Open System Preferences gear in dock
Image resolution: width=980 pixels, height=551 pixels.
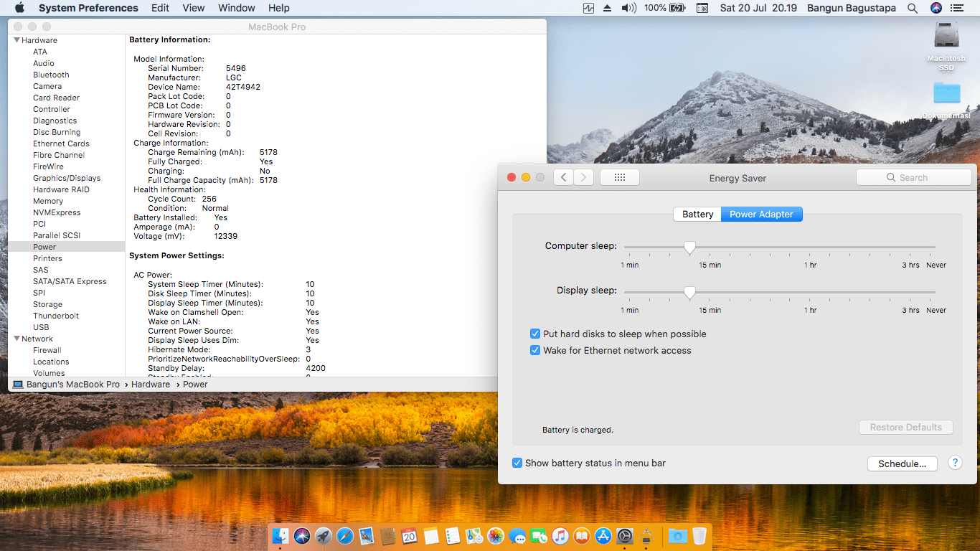625,536
